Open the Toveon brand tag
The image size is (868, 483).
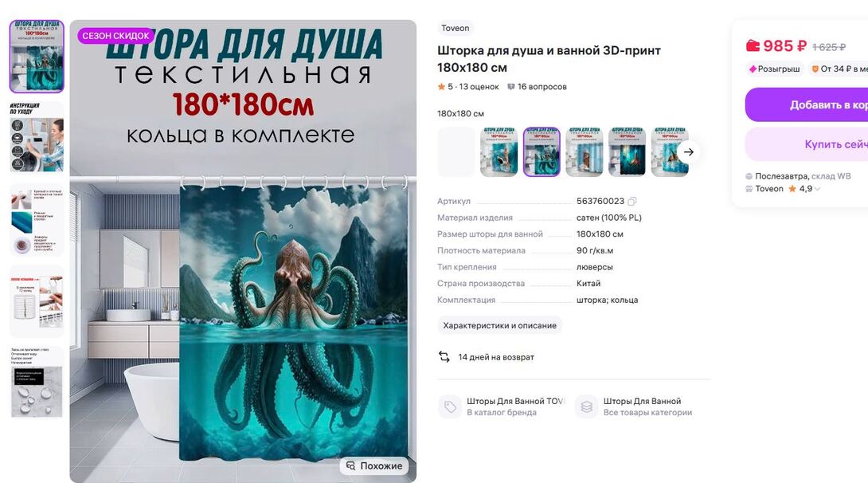[x=455, y=28]
